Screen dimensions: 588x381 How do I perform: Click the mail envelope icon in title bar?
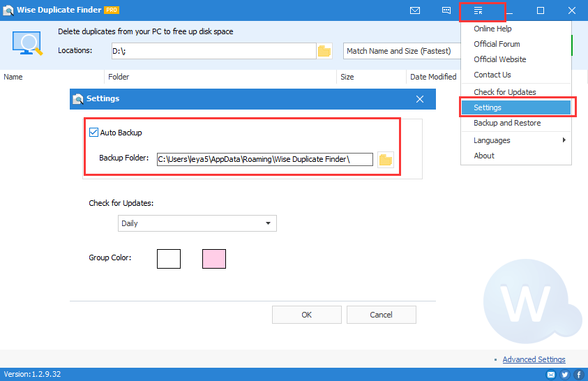coord(415,10)
